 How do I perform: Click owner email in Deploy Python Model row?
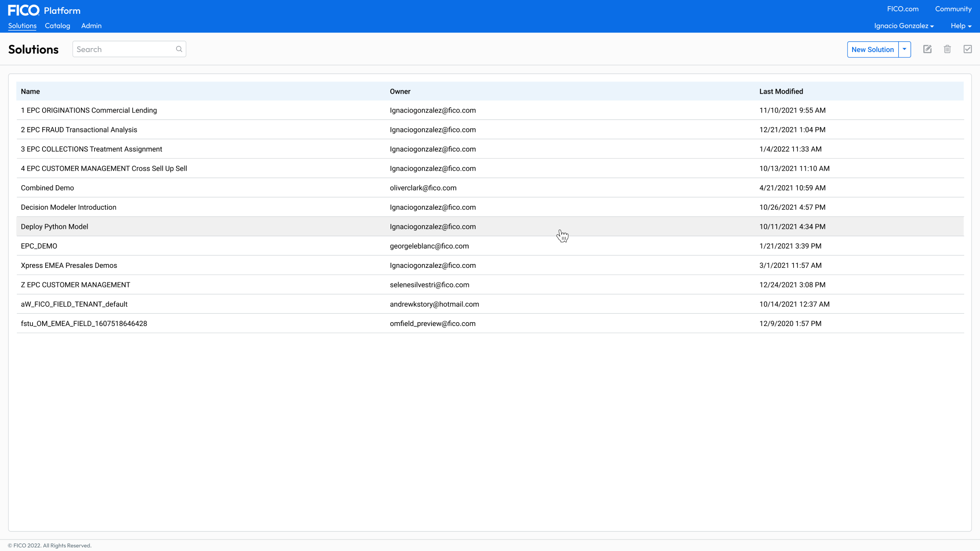(x=433, y=227)
